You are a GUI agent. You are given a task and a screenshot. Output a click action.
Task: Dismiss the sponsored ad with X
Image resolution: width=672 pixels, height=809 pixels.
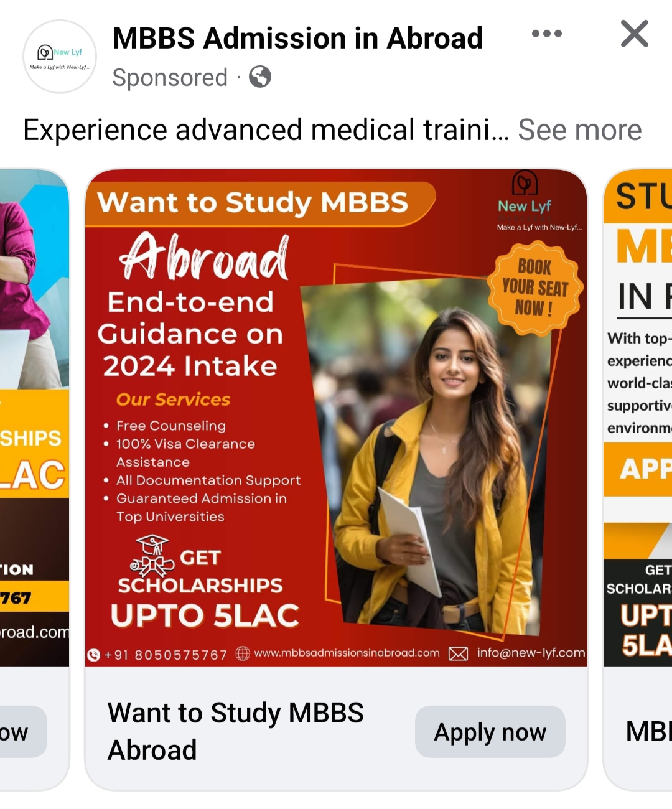point(635,34)
